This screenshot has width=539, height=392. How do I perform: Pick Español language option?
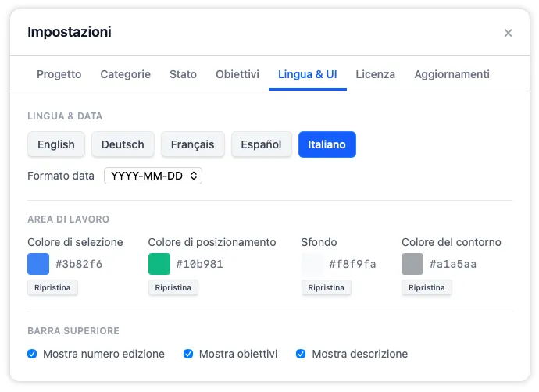tap(261, 144)
